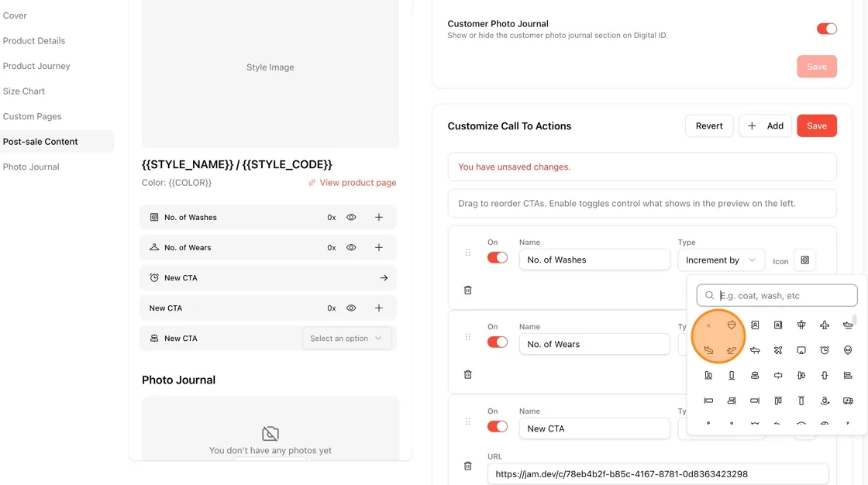The width and height of the screenshot is (868, 485).
Task: Select the upright airplane icon in the picker
Action: click(825, 325)
